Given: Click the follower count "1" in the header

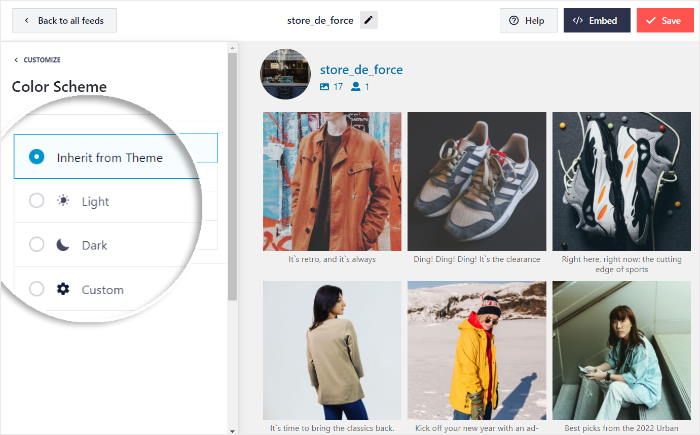Looking at the screenshot, I should [x=367, y=87].
